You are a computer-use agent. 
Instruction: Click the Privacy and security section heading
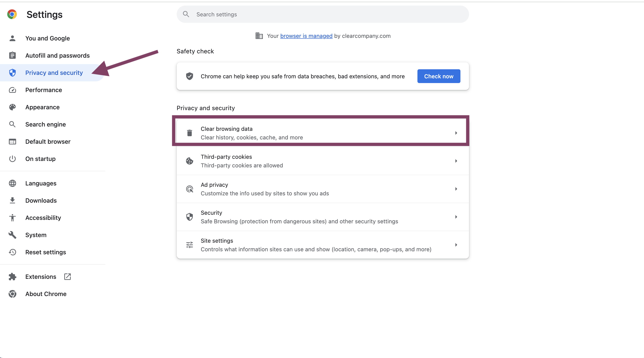click(x=206, y=108)
